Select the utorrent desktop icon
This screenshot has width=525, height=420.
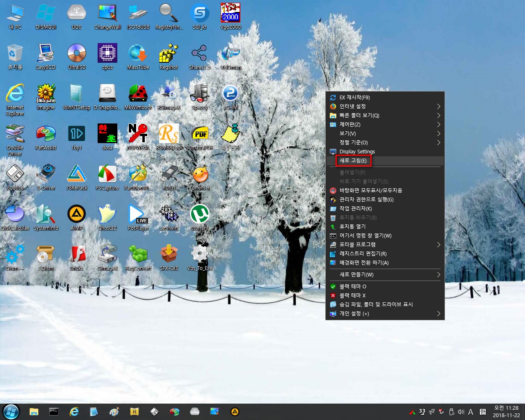click(x=200, y=217)
